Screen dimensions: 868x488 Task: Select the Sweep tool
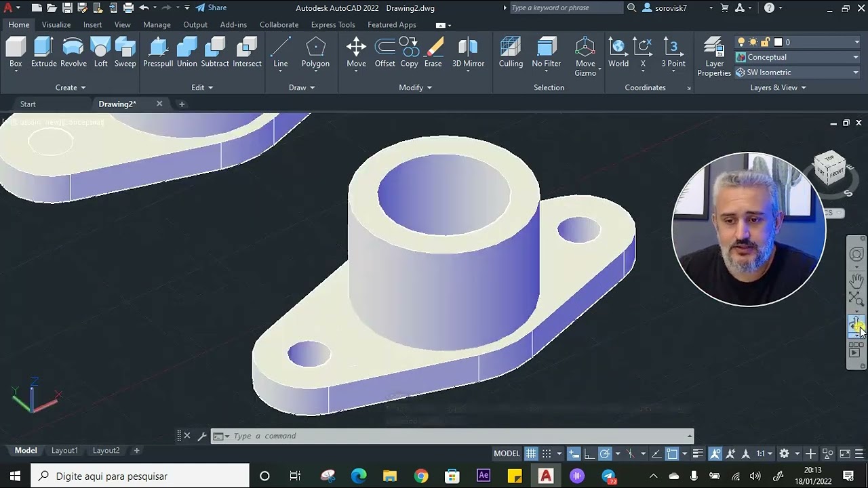[125, 53]
